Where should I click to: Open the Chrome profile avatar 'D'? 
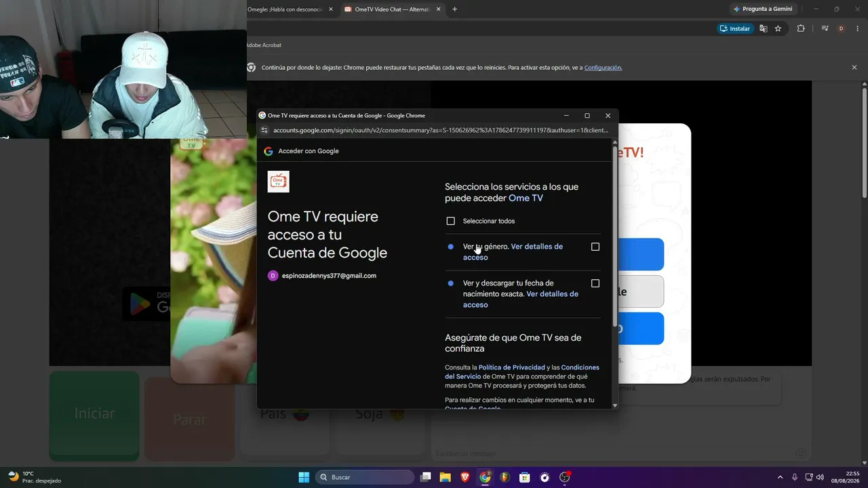pyautogui.click(x=841, y=28)
